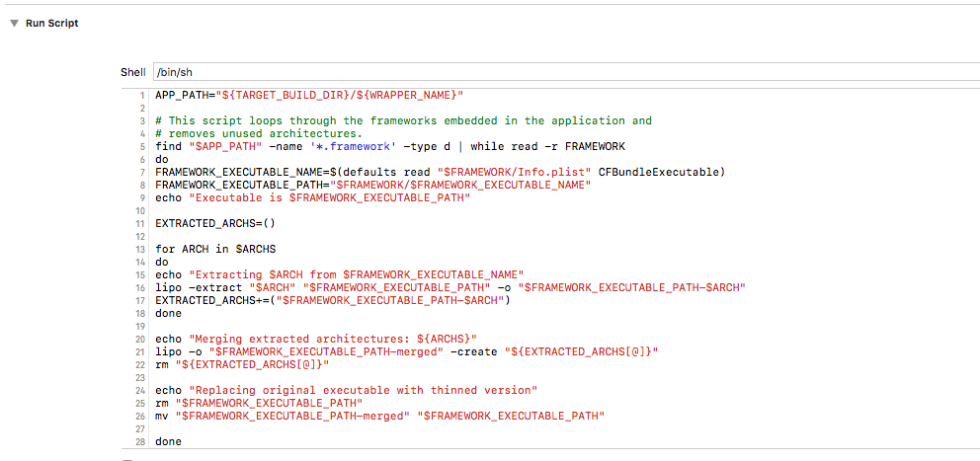Click EXTRACTED_ARCHS+= line 17
Screen dimensions: 980x461
[333, 300]
